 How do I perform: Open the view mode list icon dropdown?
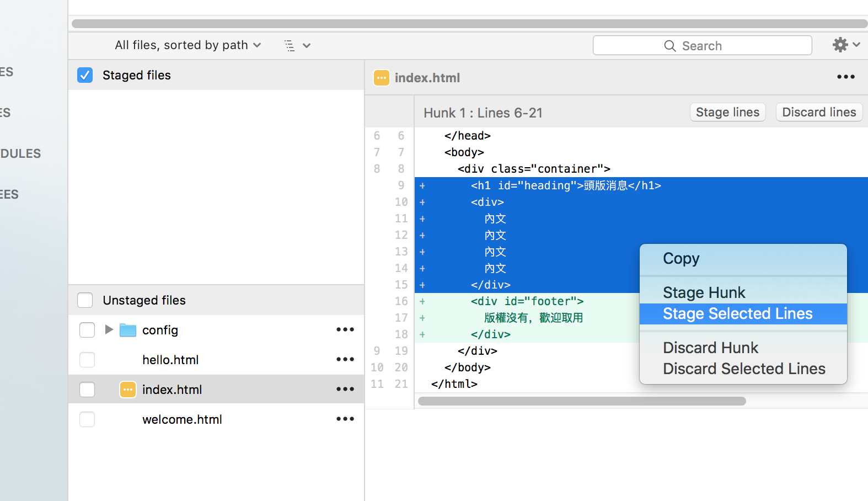[297, 45]
